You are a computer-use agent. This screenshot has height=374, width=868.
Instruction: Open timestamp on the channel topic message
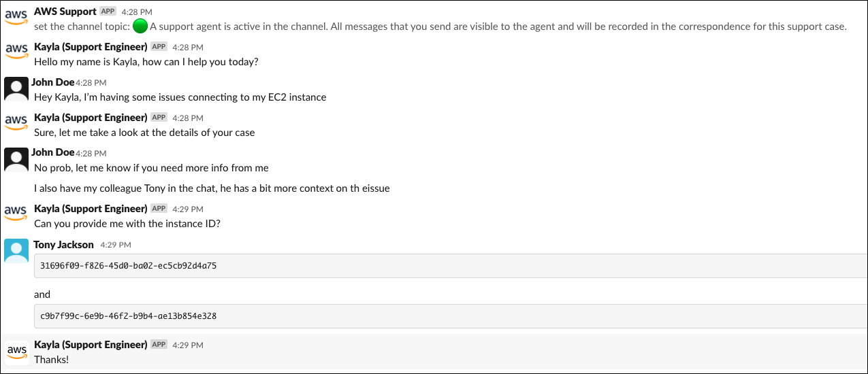point(136,12)
